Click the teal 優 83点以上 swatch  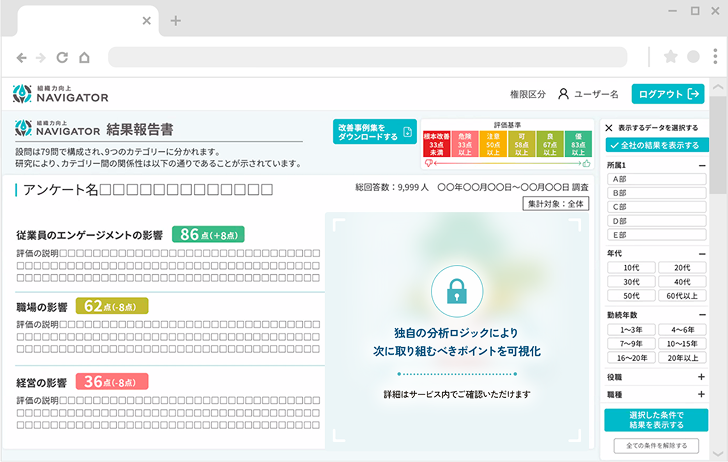click(578, 144)
